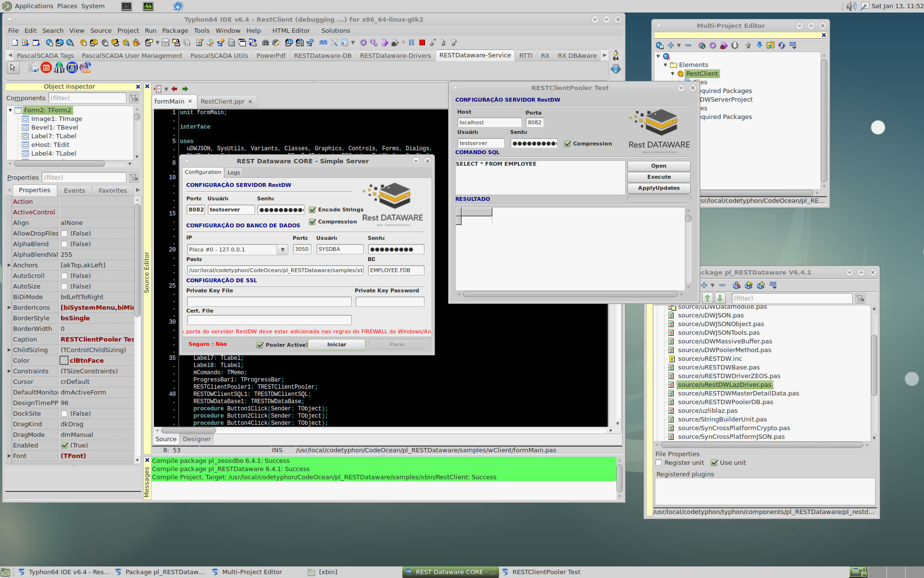Viewport: 924px width, 578px height.
Task: Toggle AutoScroll property checkbox
Action: click(64, 276)
